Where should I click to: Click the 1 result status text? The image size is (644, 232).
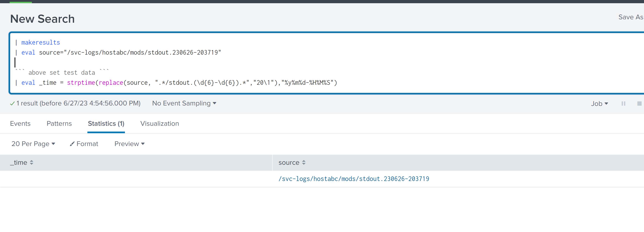78,103
